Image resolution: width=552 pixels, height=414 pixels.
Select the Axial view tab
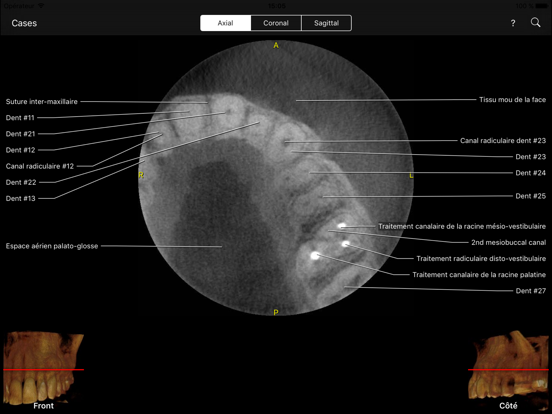tap(225, 23)
